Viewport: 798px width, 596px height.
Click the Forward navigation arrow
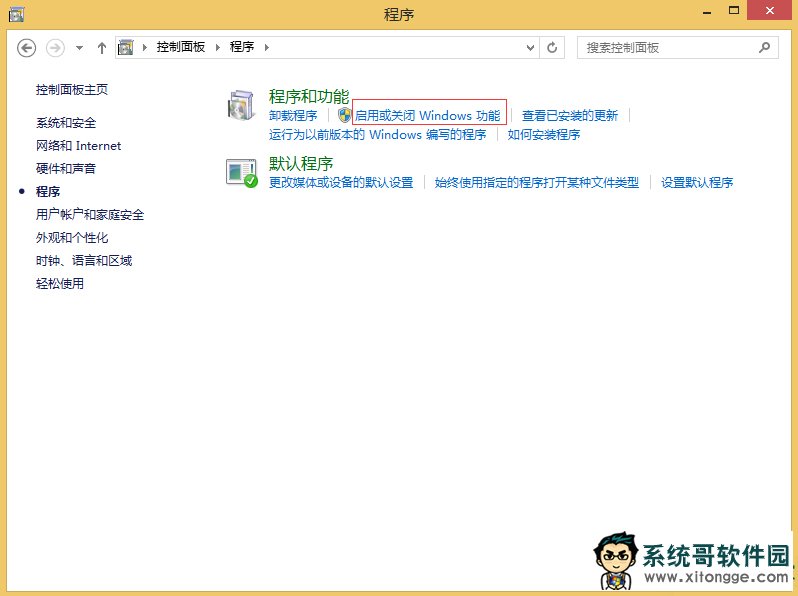[x=55, y=48]
